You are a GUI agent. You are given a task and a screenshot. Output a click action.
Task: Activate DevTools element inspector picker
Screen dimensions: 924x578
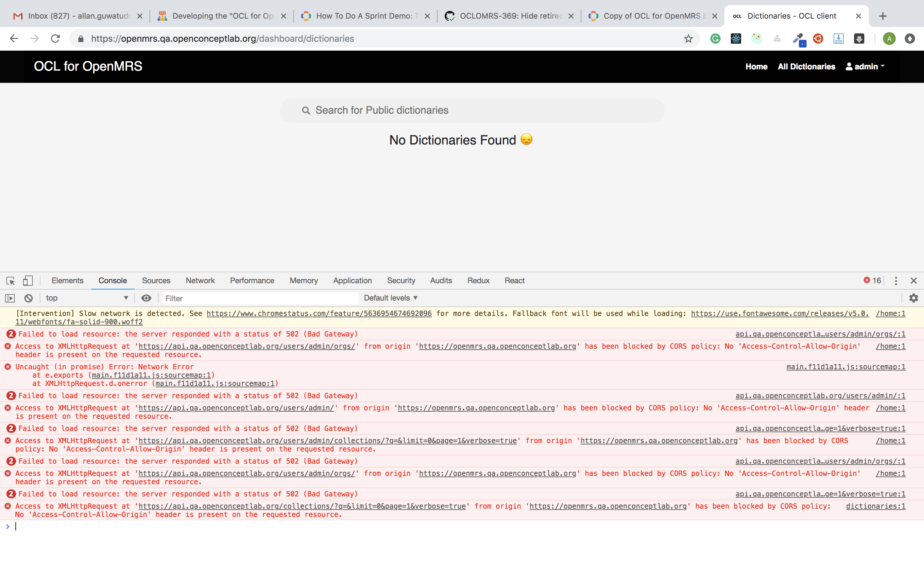click(x=11, y=281)
